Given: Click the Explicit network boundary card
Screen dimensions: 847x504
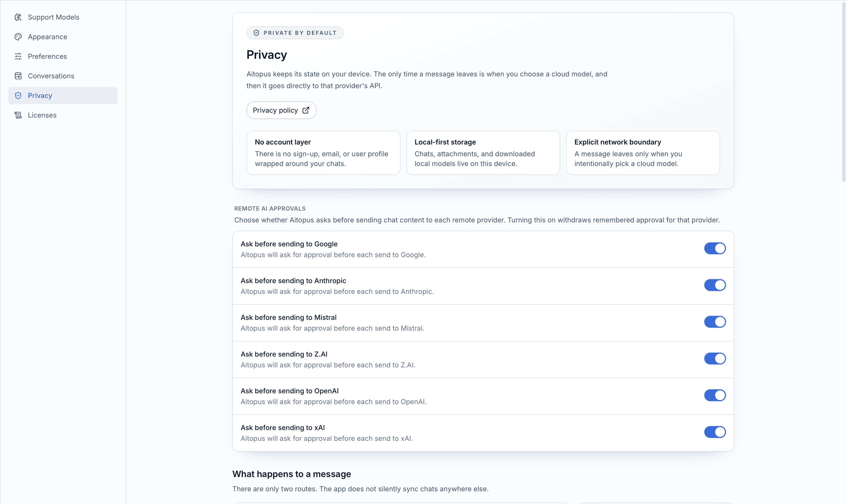Looking at the screenshot, I should (643, 153).
